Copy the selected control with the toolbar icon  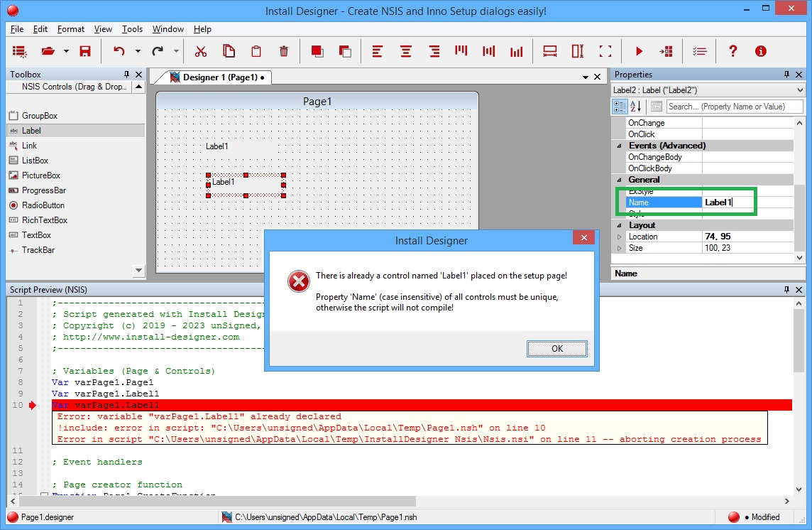point(229,51)
